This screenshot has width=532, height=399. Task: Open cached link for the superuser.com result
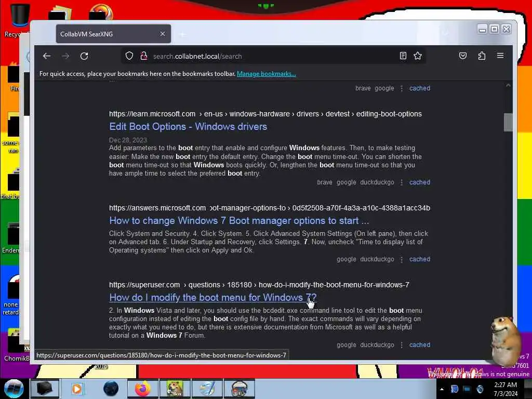(x=419, y=345)
